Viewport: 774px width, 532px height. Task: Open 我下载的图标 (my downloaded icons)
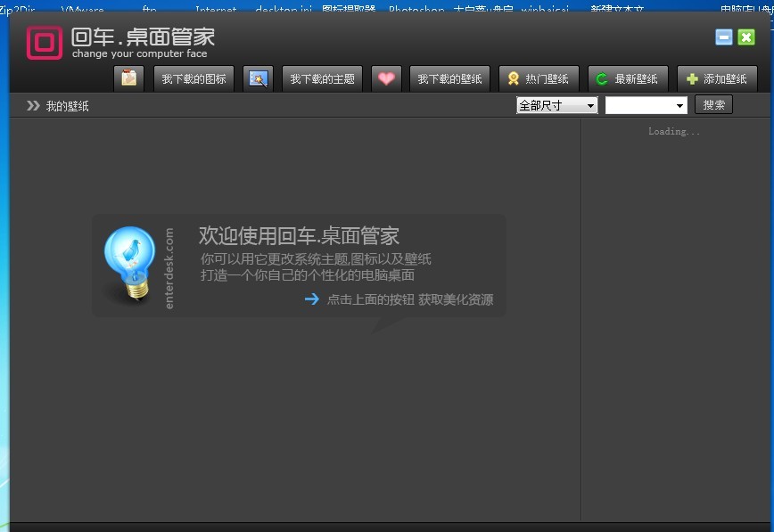(193, 78)
